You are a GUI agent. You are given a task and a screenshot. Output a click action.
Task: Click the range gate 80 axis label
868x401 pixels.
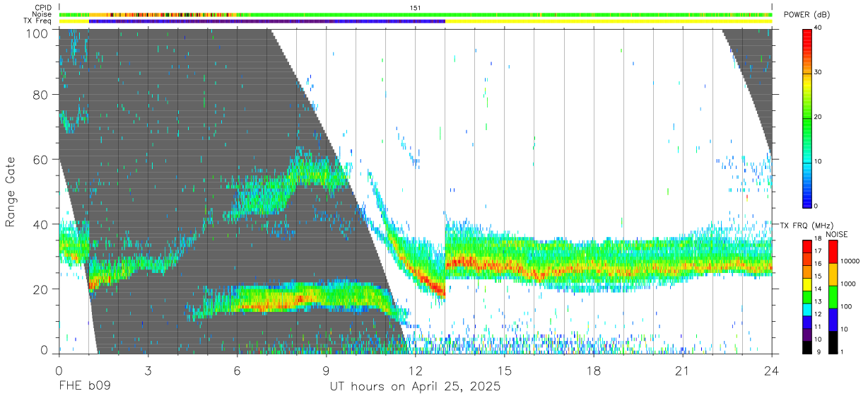(x=40, y=94)
